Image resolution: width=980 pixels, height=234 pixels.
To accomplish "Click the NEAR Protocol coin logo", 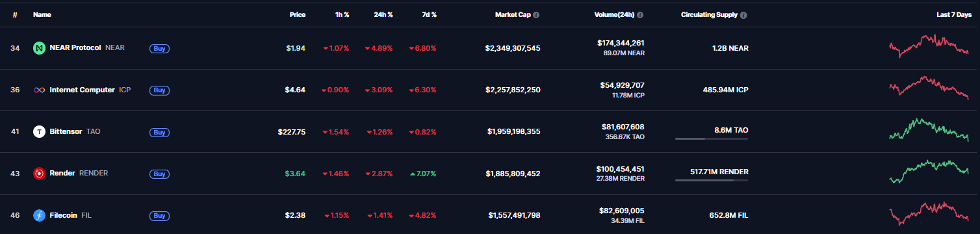I will click(38, 48).
